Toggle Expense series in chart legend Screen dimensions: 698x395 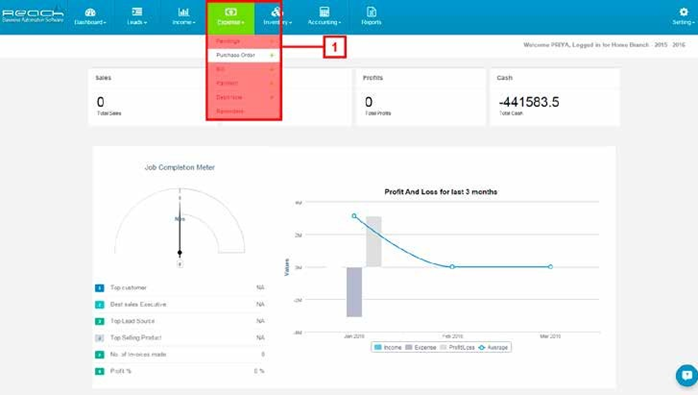point(421,347)
